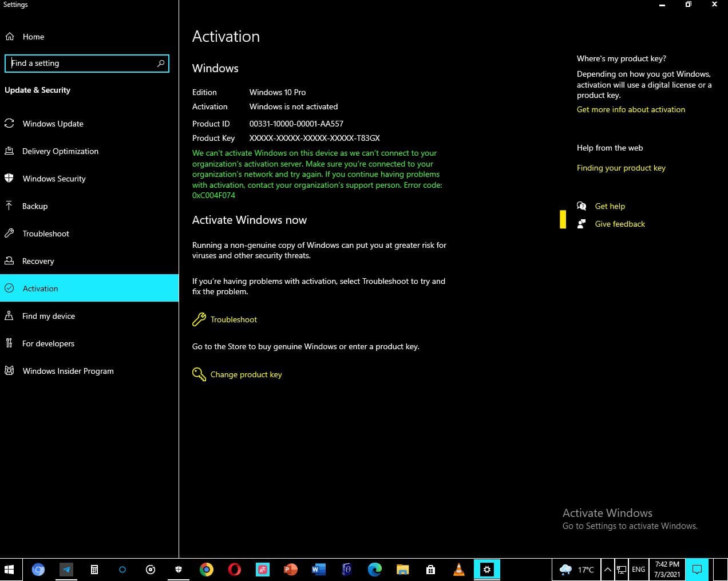Open Google Chrome from the taskbar
The image size is (728, 581).
[x=207, y=570]
